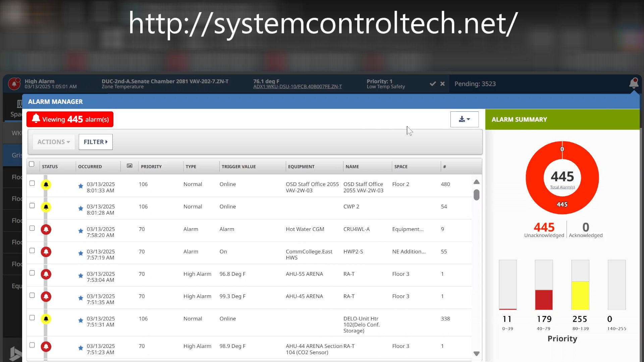Click the red alarm status icon on Hot Water CGM row
Image resolution: width=644 pixels, height=362 pixels.
point(46,230)
